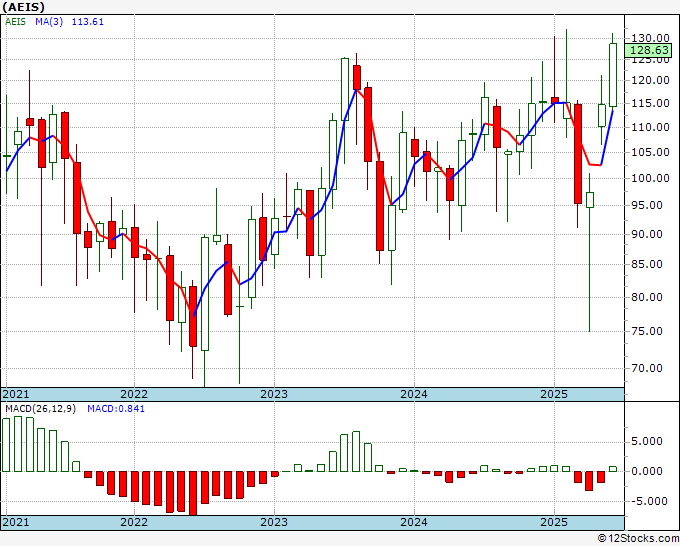Click 2022 on the MACD timeline
The width and height of the screenshot is (680, 546).
[x=134, y=522]
